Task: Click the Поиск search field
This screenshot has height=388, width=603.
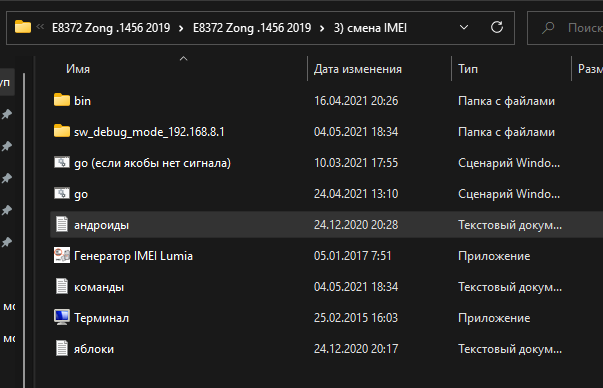Action: [x=565, y=28]
